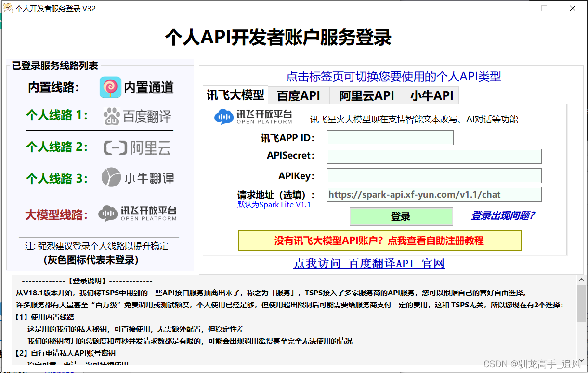Click the scrollbar up arrow in instructions
Image resolution: width=588 pixels, height=373 pixels.
pyautogui.click(x=582, y=279)
